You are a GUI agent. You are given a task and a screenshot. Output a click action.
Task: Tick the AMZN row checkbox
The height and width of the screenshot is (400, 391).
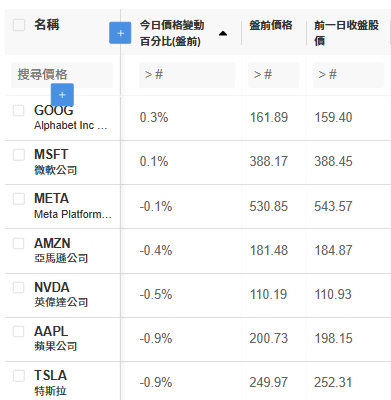[x=19, y=243]
